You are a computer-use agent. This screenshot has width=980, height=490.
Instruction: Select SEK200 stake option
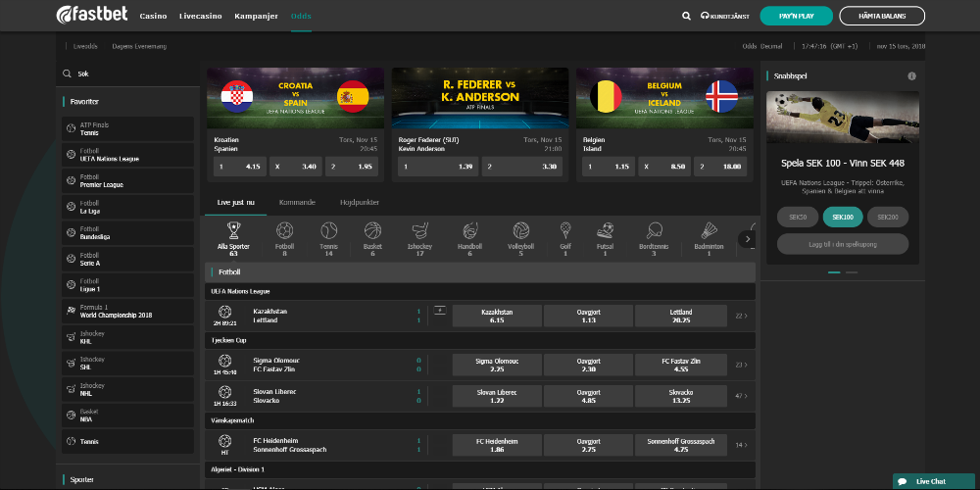click(x=888, y=217)
